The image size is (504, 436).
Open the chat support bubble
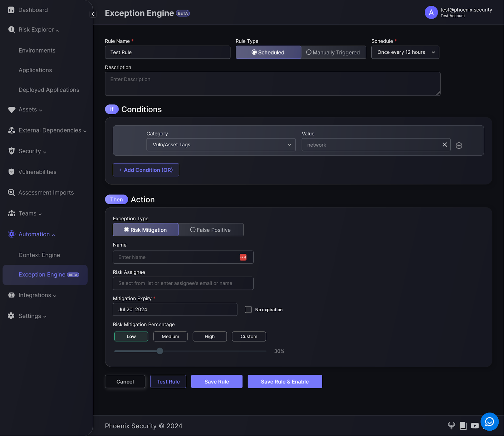pos(489,422)
